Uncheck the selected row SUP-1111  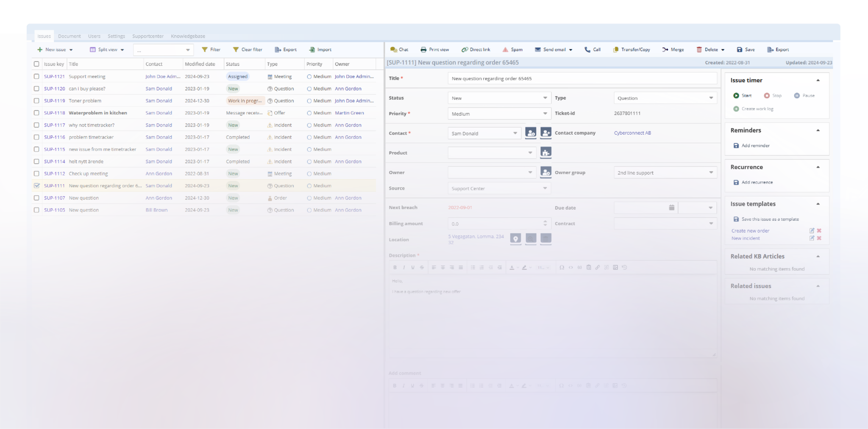click(36, 185)
